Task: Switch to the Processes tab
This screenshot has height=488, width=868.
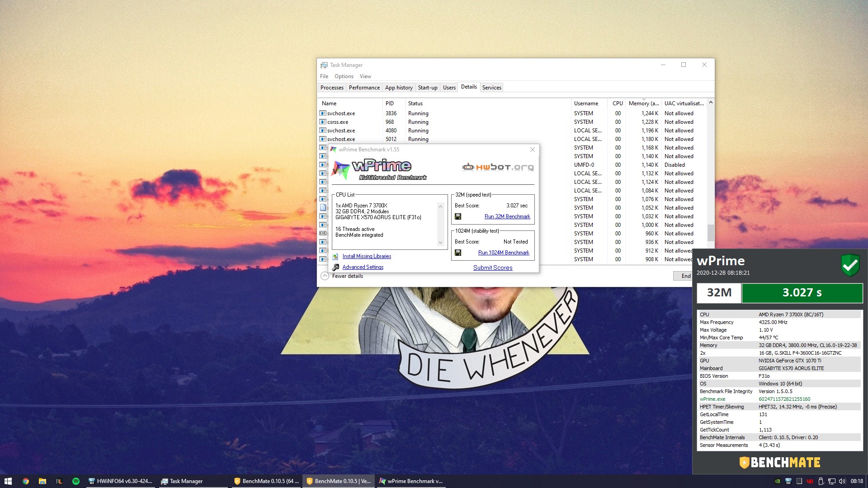Action: (332, 88)
